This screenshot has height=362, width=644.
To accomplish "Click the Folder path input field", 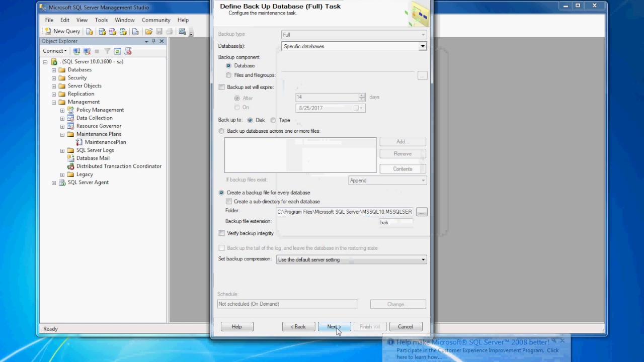I will [345, 212].
